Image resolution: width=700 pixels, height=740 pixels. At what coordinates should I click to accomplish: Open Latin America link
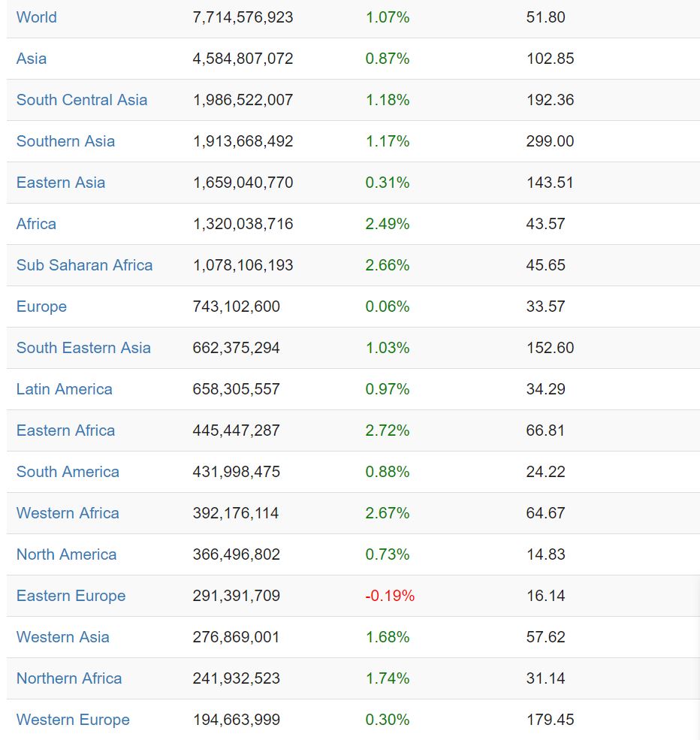65,389
